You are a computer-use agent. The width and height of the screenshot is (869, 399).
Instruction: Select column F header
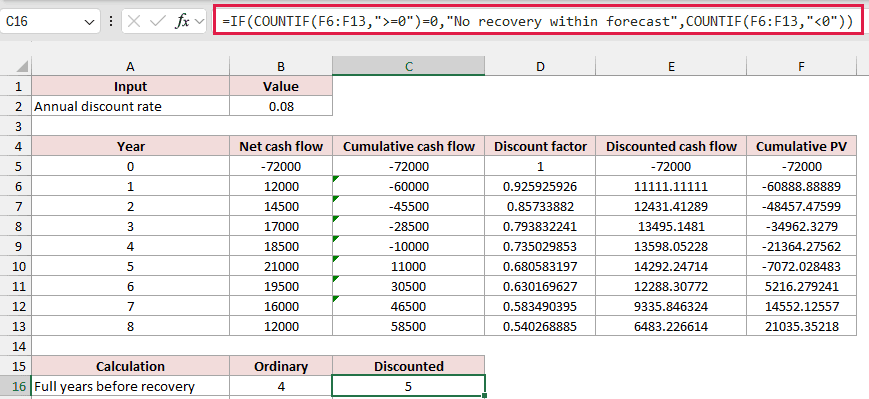coord(801,66)
